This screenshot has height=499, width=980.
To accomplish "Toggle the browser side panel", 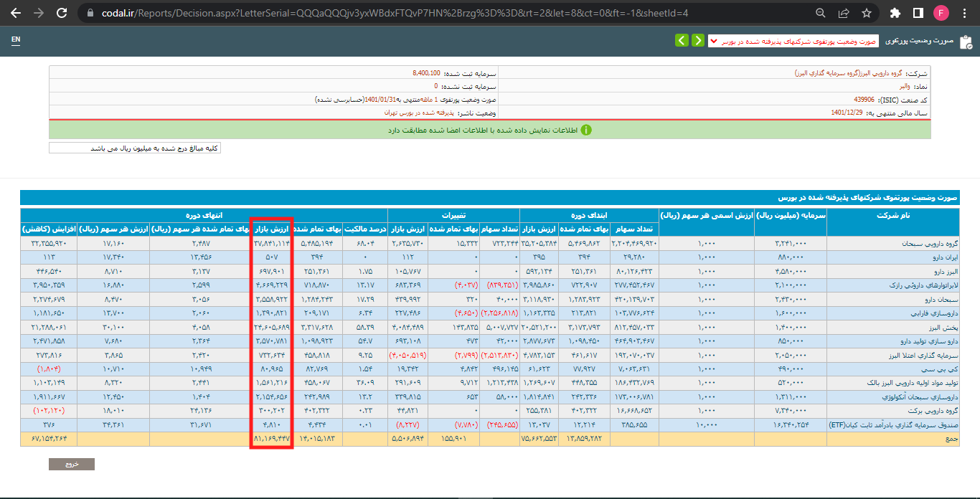I will coord(918,13).
